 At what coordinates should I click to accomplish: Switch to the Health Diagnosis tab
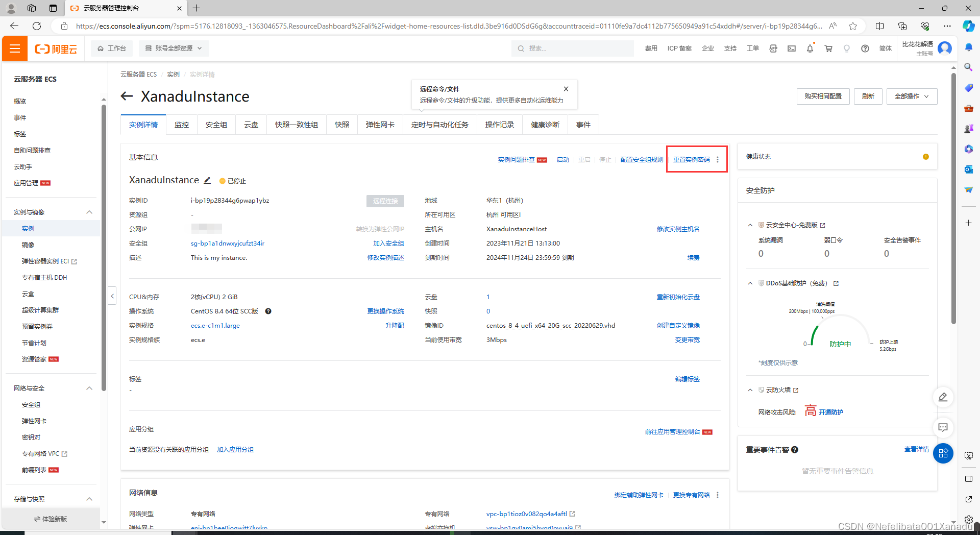tap(545, 125)
